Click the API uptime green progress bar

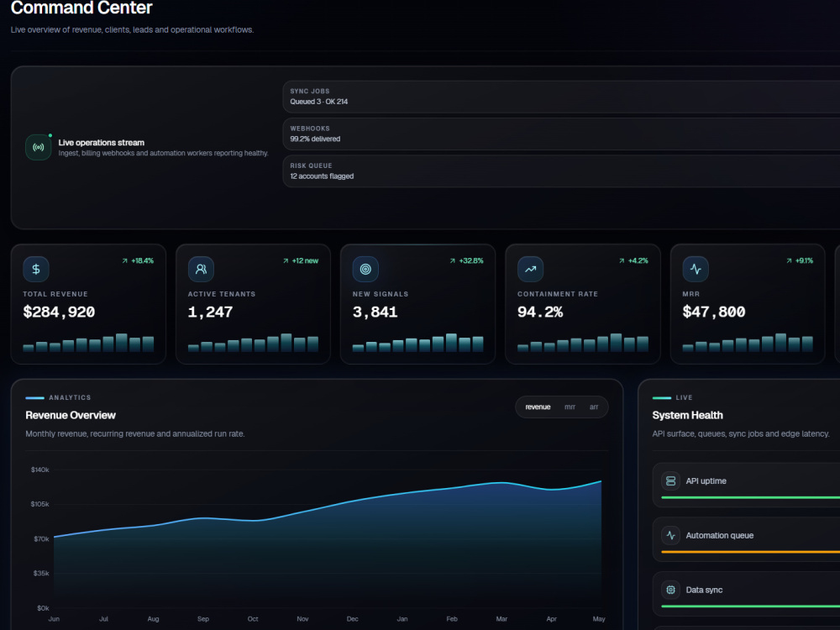(750, 497)
